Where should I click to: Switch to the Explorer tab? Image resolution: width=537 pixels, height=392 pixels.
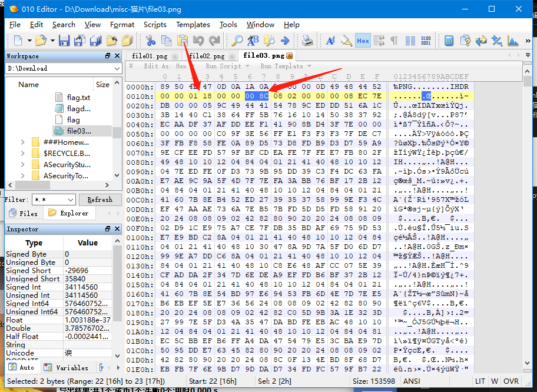(x=68, y=213)
